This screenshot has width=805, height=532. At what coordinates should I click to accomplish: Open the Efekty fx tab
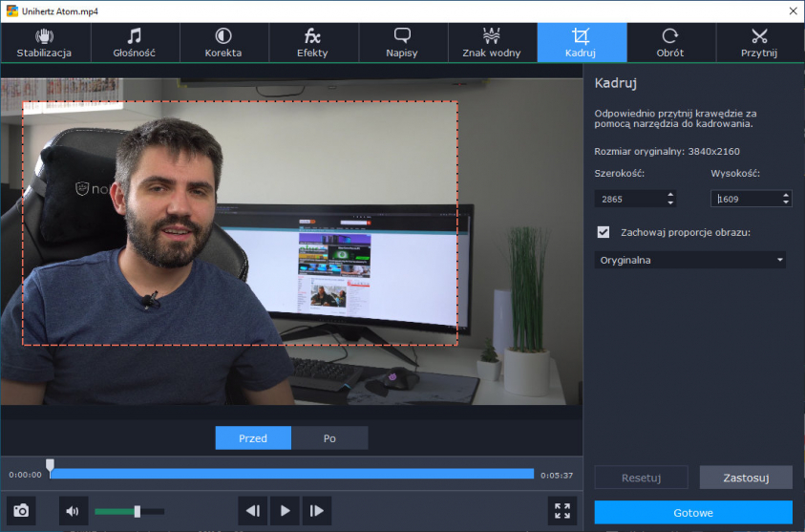pyautogui.click(x=312, y=43)
